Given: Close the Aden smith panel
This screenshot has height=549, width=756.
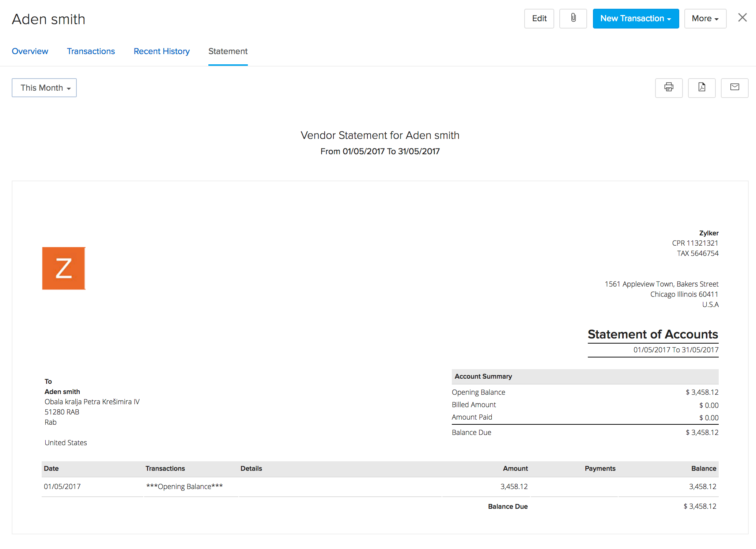Looking at the screenshot, I should click(742, 18).
